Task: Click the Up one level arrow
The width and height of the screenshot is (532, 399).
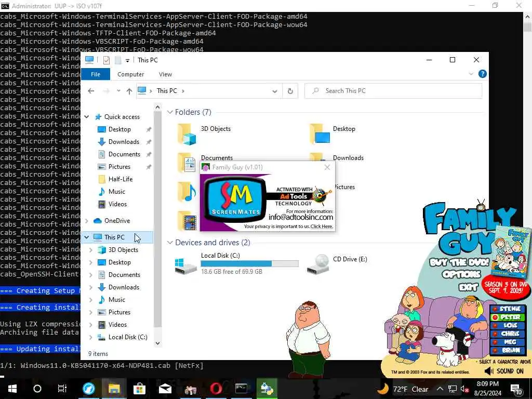Action: point(129,91)
